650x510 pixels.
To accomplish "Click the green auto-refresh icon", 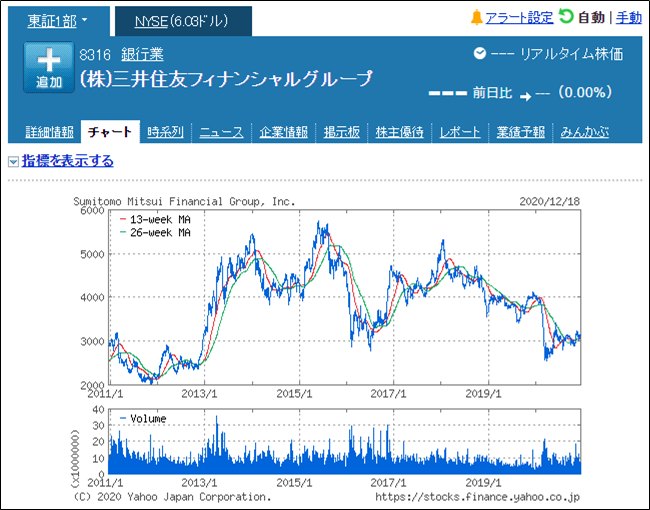I will tap(566, 17).
